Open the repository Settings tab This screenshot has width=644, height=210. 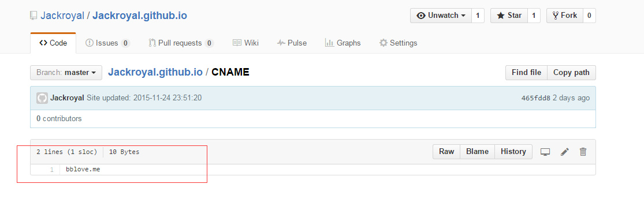coord(398,43)
